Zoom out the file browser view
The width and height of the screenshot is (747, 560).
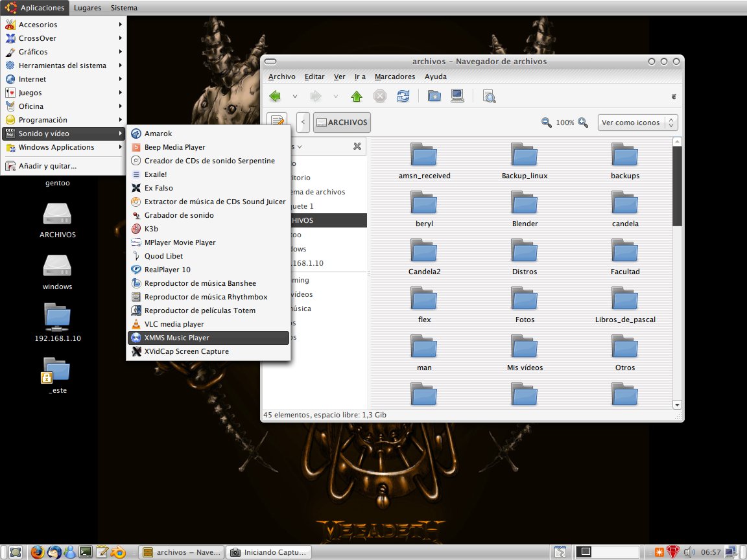[x=547, y=122]
